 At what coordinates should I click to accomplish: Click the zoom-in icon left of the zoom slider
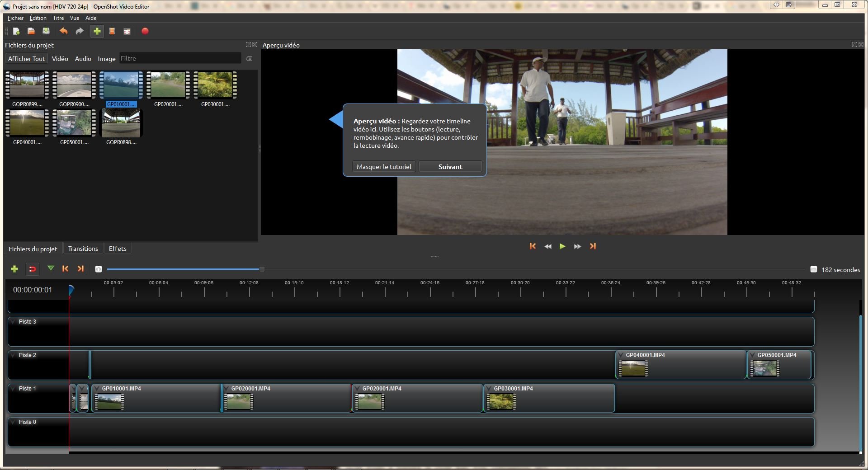(x=99, y=269)
